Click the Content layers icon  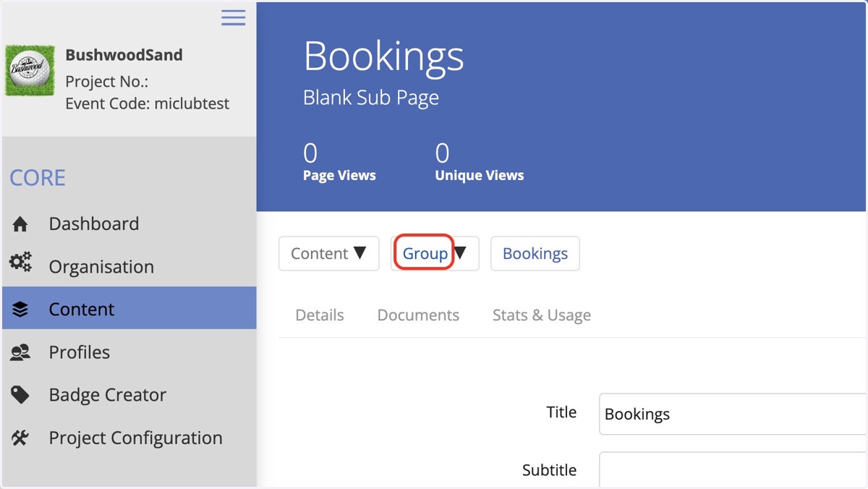pyautogui.click(x=20, y=310)
